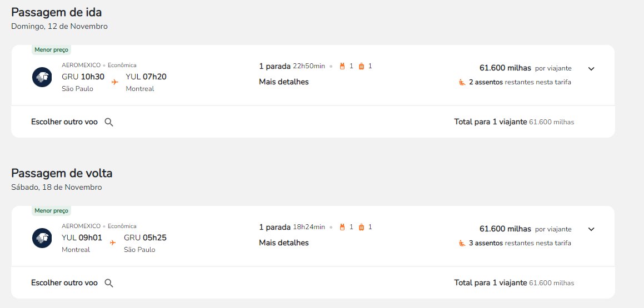Click the Menor preço badge on return flight

pos(51,210)
